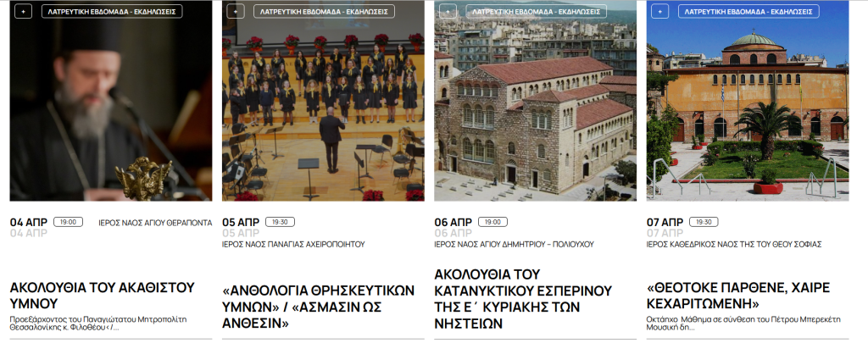The image size is (868, 343).
Task: Click the 19:30 time badge for 05 ΑΠΡ
Action: [280, 222]
